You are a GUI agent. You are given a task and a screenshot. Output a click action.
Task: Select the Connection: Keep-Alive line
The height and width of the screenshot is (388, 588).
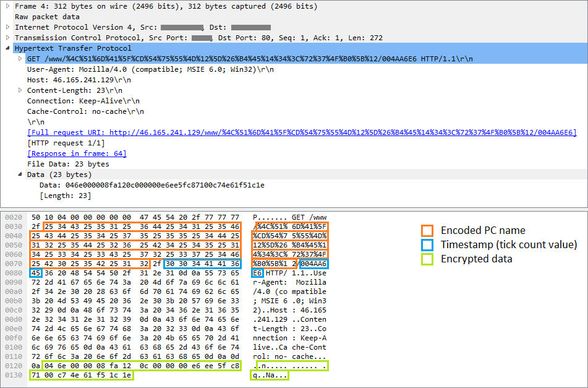(x=83, y=101)
